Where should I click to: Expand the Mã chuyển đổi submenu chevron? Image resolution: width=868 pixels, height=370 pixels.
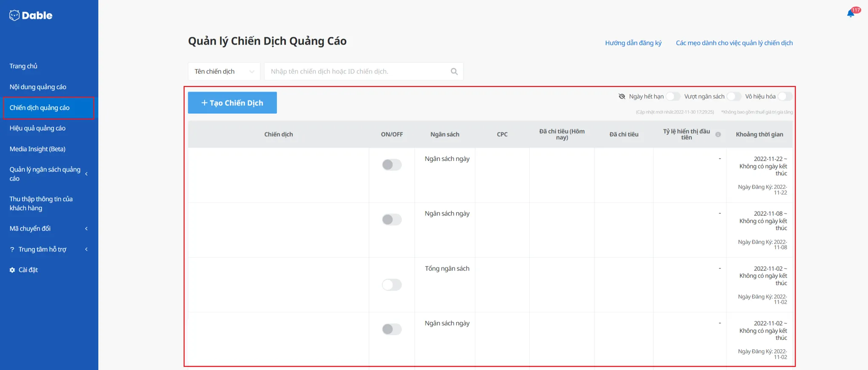point(86,229)
